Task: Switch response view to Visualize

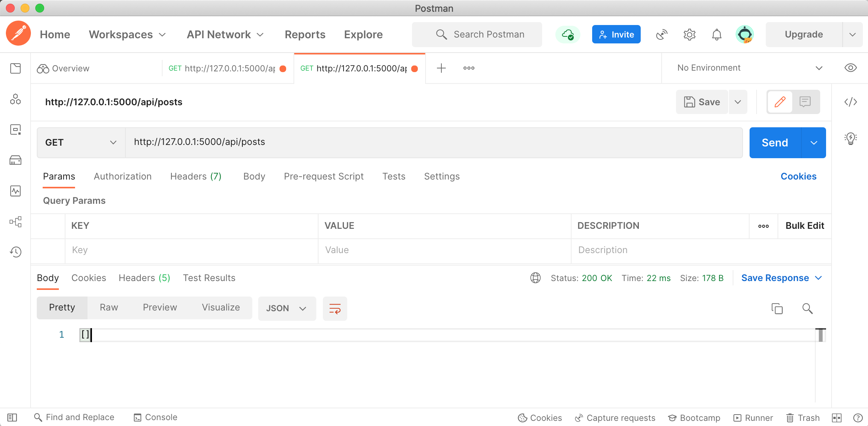Action: coord(221,308)
